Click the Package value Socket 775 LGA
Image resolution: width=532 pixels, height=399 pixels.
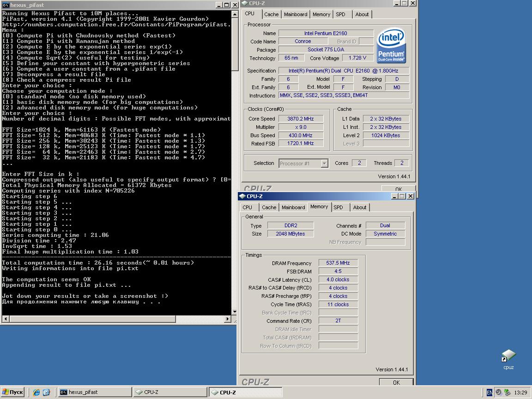click(326, 49)
